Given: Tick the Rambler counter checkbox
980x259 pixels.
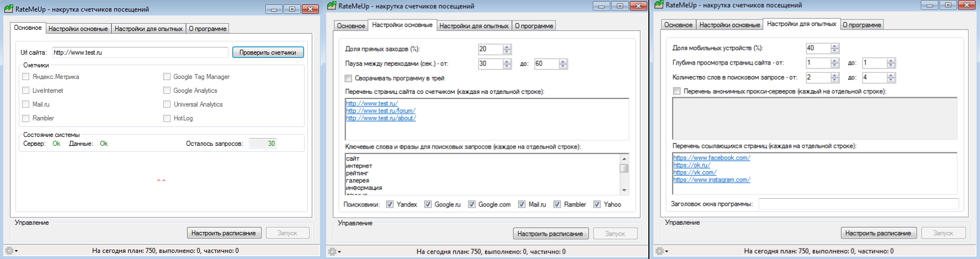Looking at the screenshot, I should click(26, 118).
